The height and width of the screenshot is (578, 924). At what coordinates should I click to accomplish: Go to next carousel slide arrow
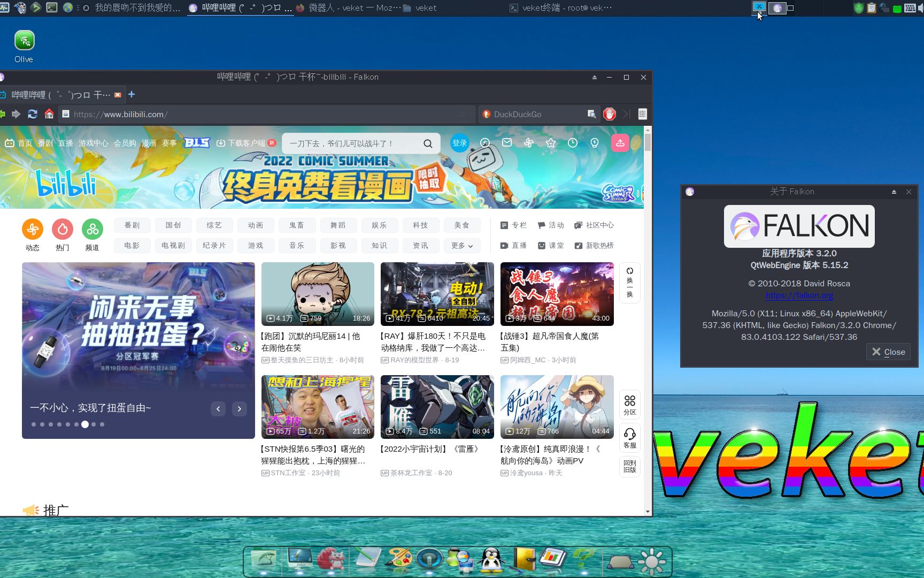[x=239, y=409]
